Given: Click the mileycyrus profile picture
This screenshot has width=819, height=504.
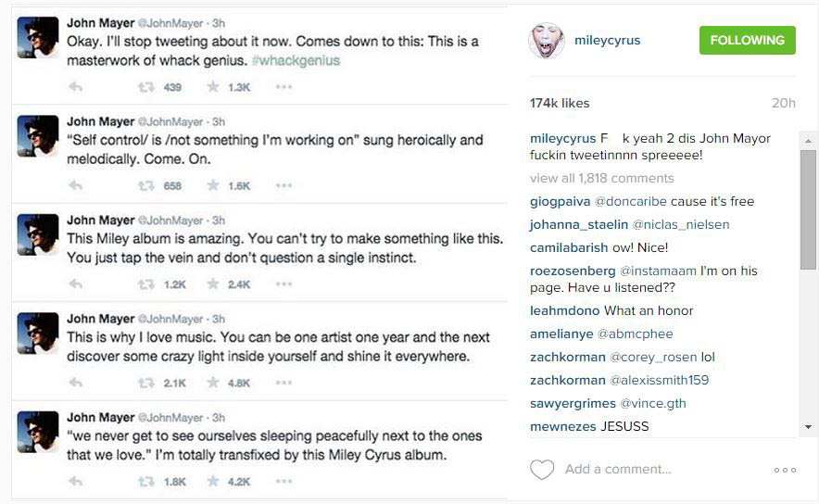Looking at the screenshot, I should [547, 41].
